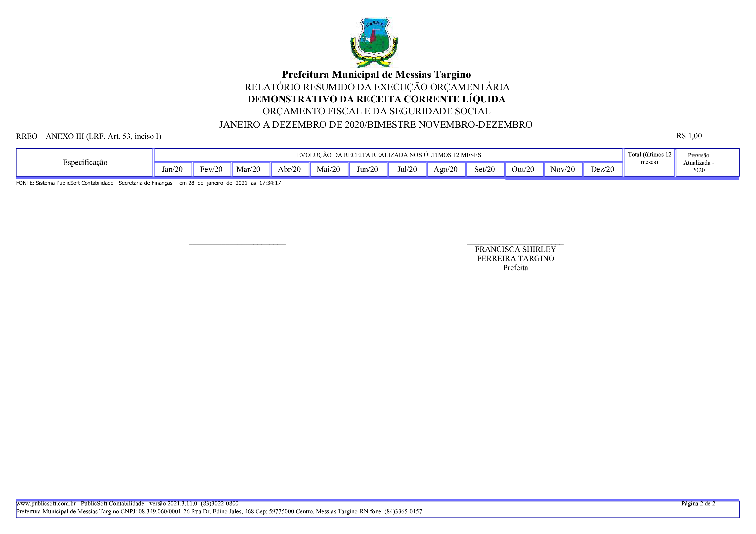The height and width of the screenshot is (534, 756).
Task: Open the www.publicsoft.com.br footer link
Action: [46, 503]
